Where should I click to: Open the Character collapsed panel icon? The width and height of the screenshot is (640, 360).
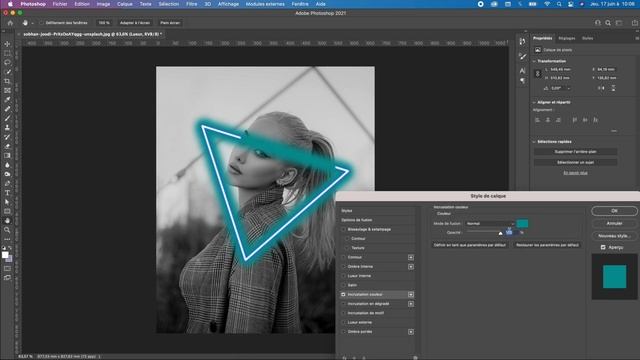coord(522,71)
